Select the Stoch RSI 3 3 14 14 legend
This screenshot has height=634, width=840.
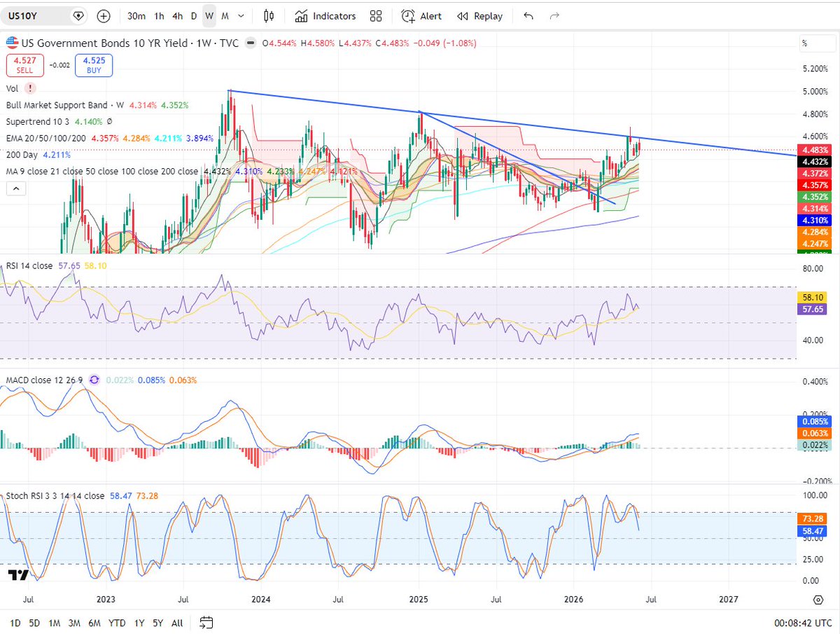55,495
